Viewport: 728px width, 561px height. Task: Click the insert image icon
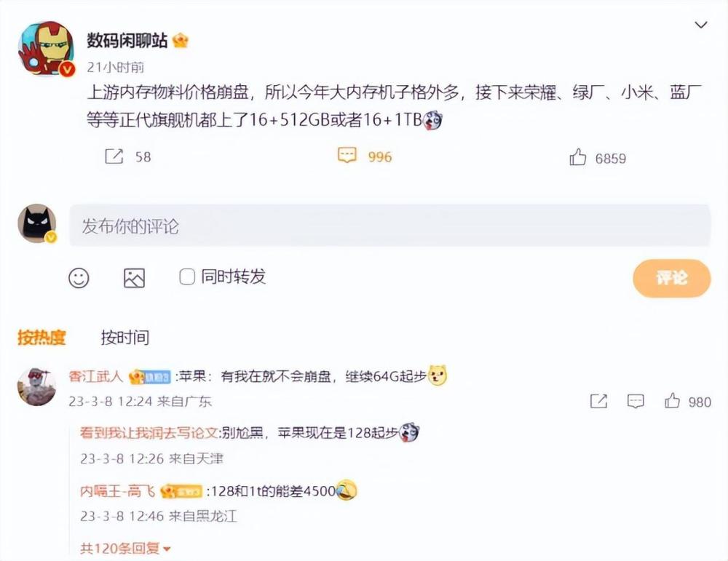pyautogui.click(x=134, y=278)
